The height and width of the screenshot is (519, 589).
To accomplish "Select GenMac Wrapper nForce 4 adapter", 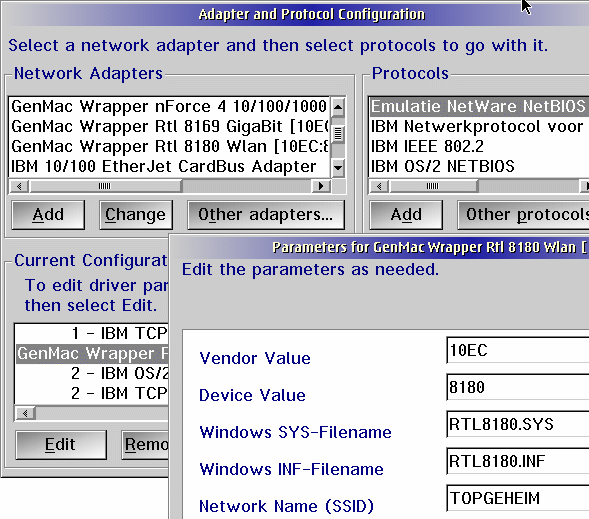I will tap(169, 107).
